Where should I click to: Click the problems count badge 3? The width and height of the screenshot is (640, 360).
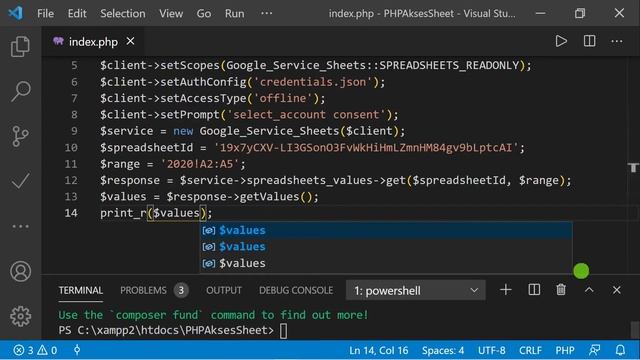pos(181,290)
